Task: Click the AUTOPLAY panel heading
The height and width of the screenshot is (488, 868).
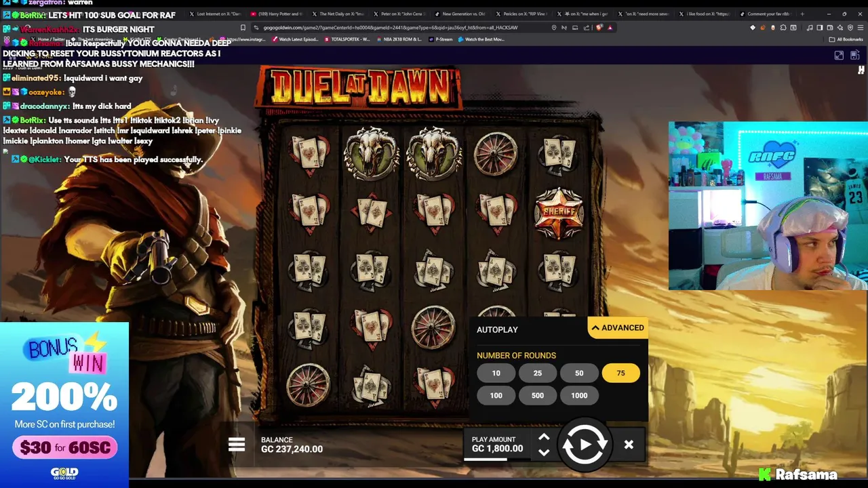Action: coord(497,329)
